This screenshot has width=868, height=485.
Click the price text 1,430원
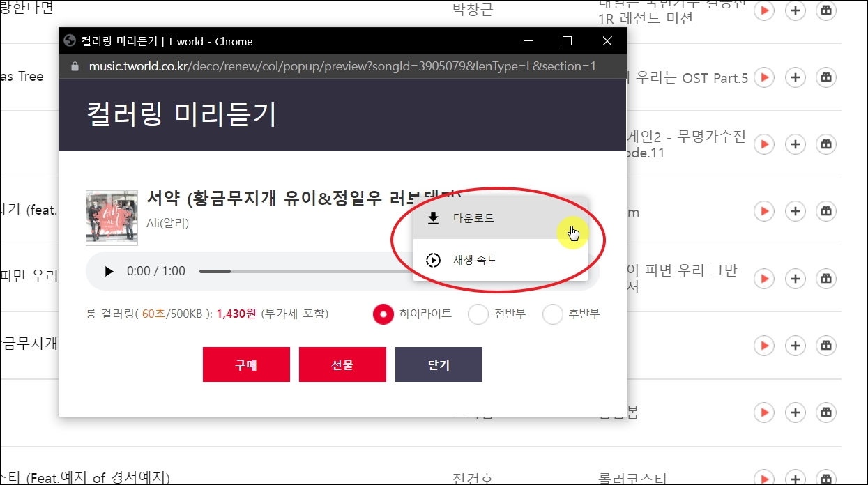click(x=237, y=314)
